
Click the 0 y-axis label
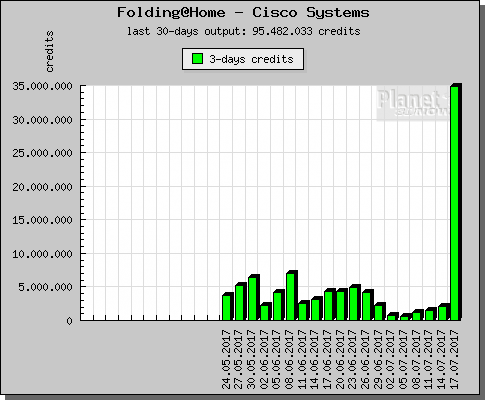(x=69, y=321)
